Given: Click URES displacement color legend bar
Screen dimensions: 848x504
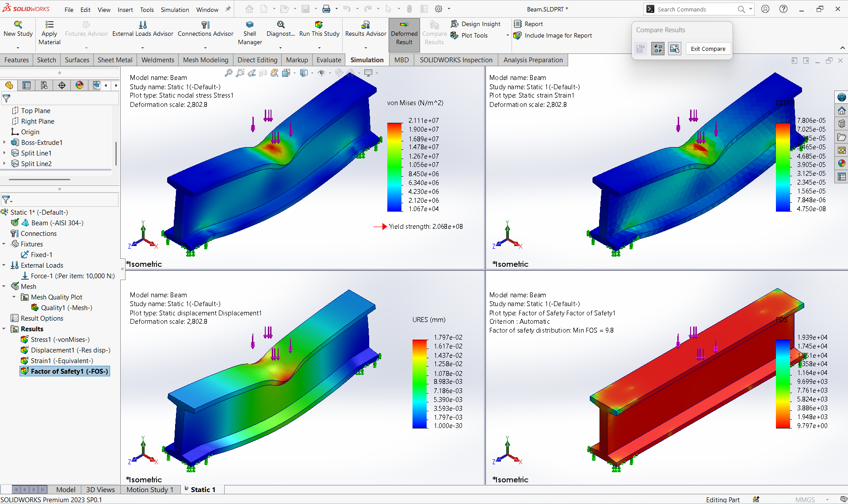Looking at the screenshot, I should [420, 384].
